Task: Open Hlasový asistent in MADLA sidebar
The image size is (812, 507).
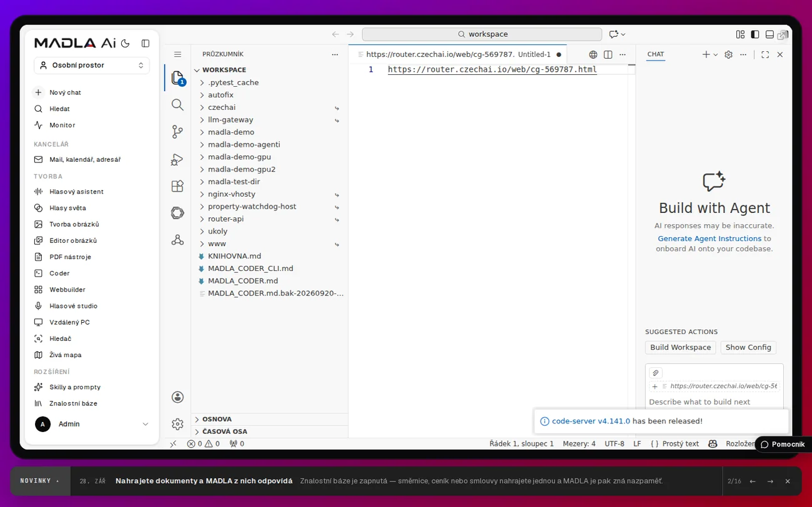Action: [x=92, y=192]
